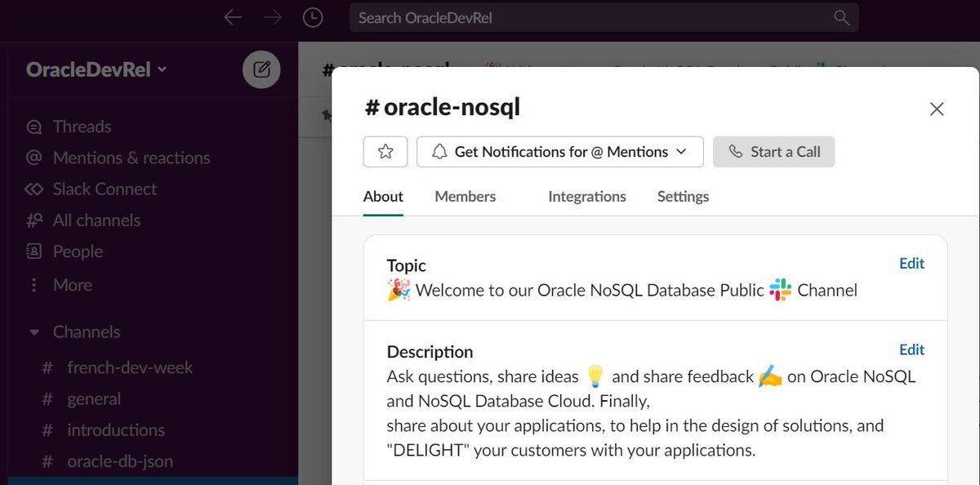
Task: Switch to the Members tab
Action: point(465,197)
